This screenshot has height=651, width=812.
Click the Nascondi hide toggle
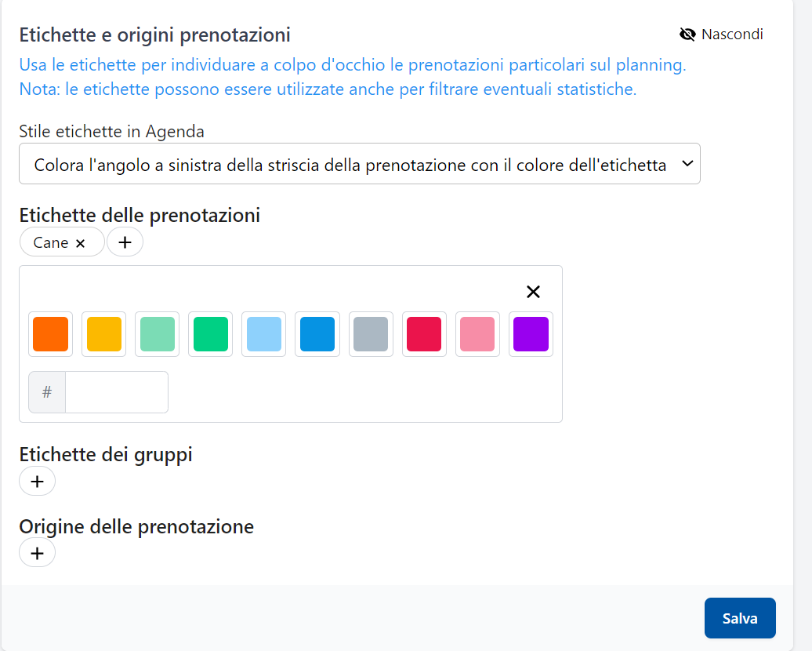click(721, 35)
